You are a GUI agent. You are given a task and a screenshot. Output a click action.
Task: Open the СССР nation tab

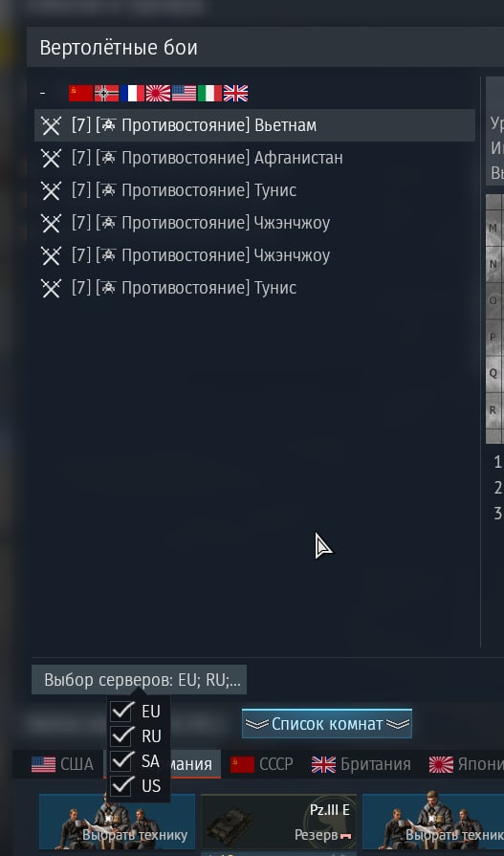tap(261, 764)
